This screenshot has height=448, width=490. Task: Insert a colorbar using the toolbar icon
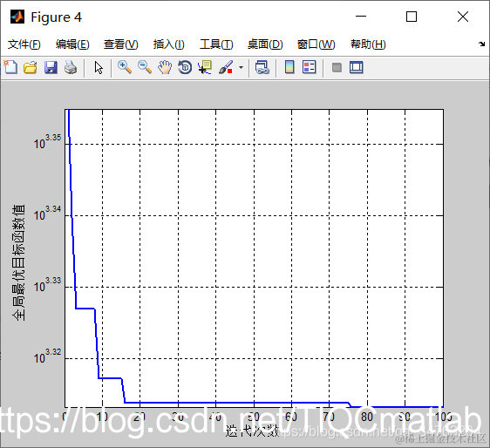coord(289,67)
